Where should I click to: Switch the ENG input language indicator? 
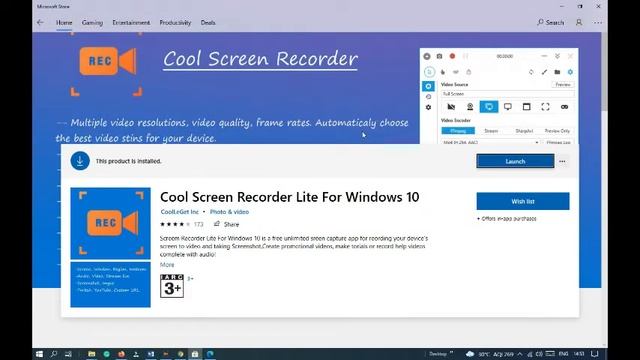(564, 354)
